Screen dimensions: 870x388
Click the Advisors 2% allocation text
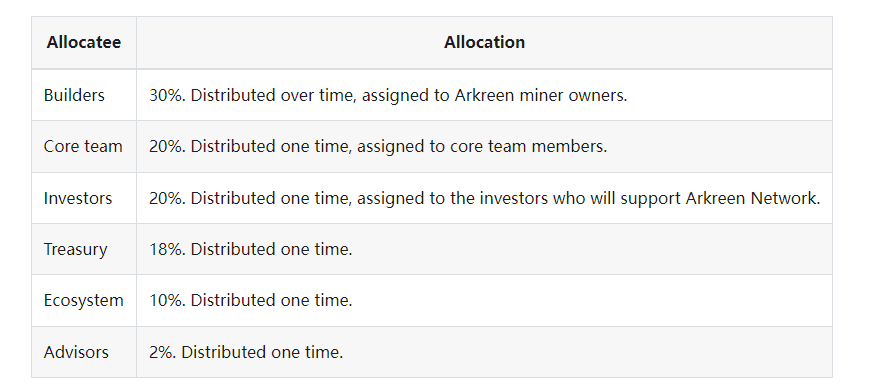tap(246, 352)
